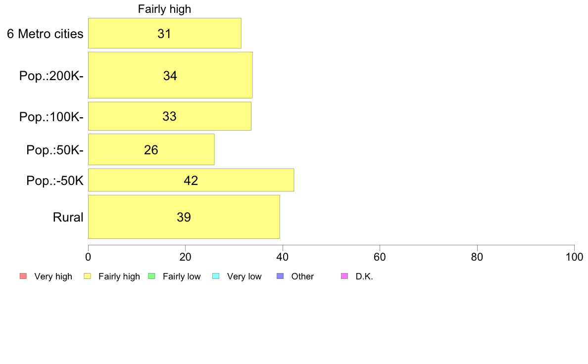Click the blue Other legend swatch
This screenshot has height=364, width=588.
click(280, 276)
